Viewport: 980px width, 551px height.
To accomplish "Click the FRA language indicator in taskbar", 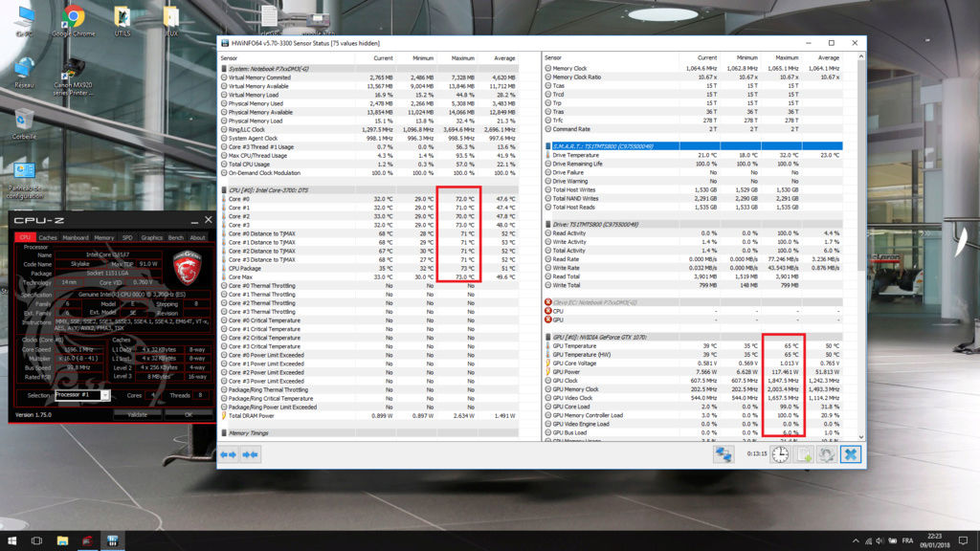I will coord(907,541).
